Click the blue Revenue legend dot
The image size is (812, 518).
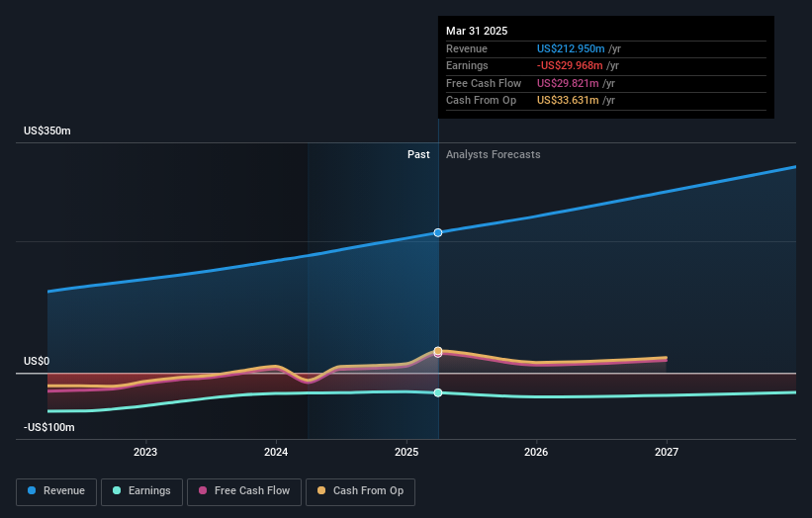[x=32, y=490]
